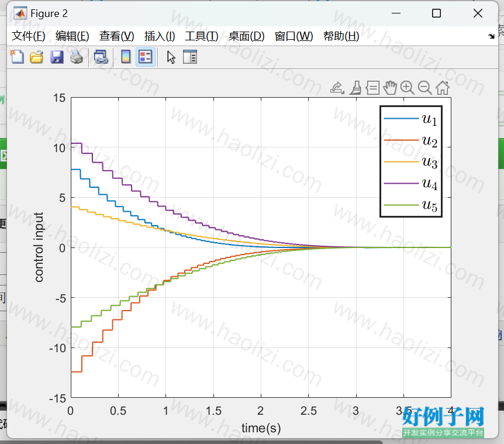Open the 插入(I) menu

[160, 36]
